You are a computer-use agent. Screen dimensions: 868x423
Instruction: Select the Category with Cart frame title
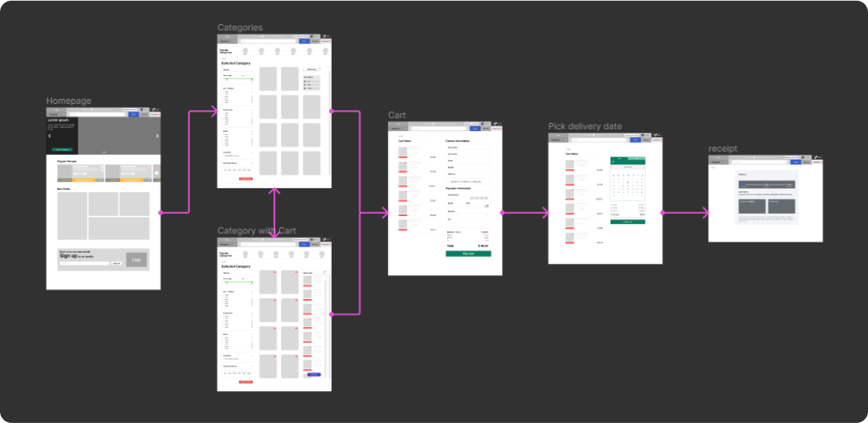tap(257, 231)
